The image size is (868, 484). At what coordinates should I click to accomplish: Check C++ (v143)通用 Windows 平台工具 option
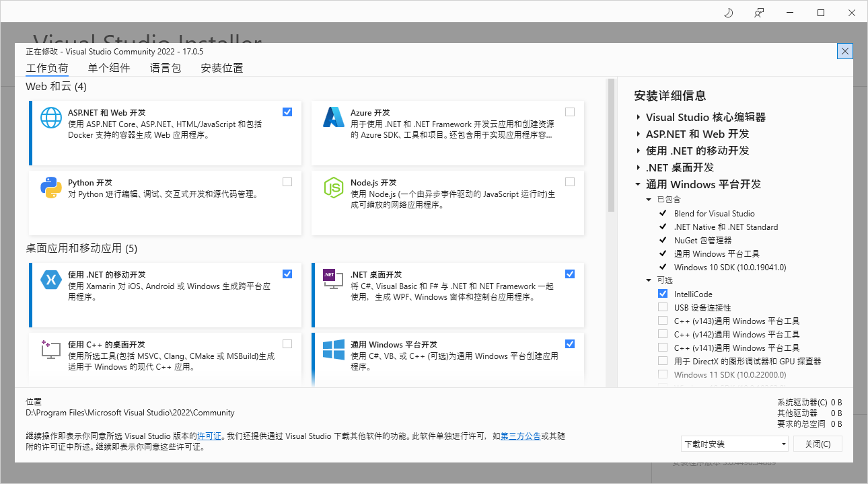[663, 321]
